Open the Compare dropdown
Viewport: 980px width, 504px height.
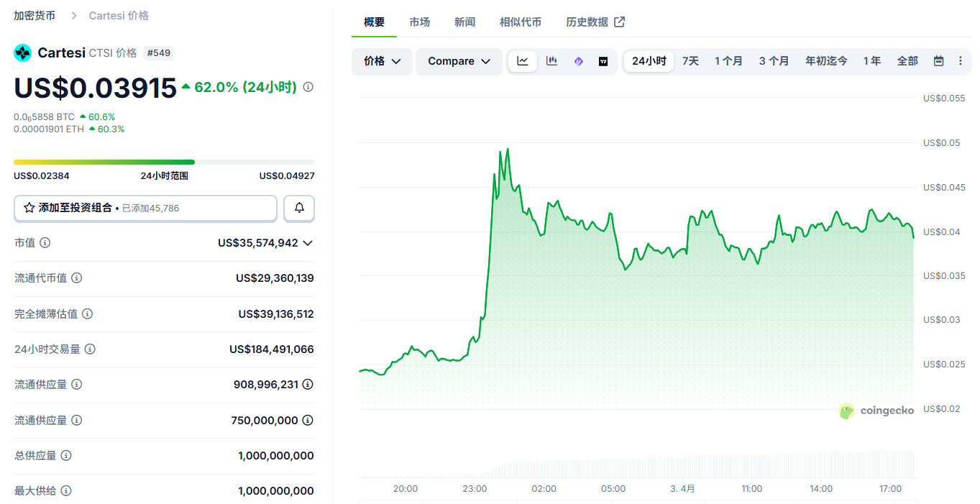(x=458, y=61)
